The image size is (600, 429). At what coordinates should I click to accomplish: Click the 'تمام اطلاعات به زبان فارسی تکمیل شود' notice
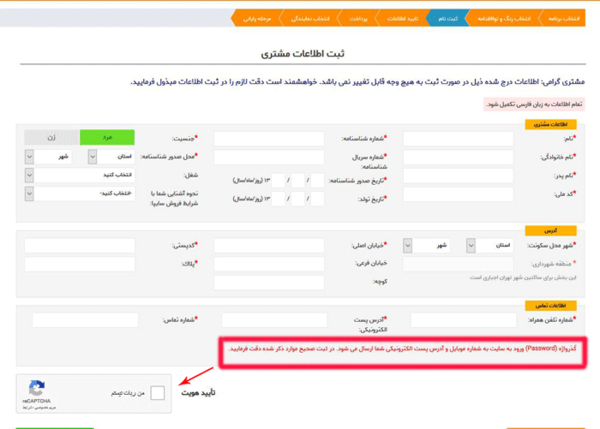pyautogui.click(x=534, y=104)
